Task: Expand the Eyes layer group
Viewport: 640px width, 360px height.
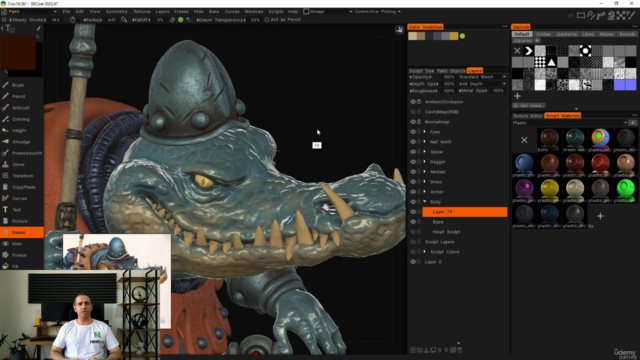Action: (x=425, y=132)
